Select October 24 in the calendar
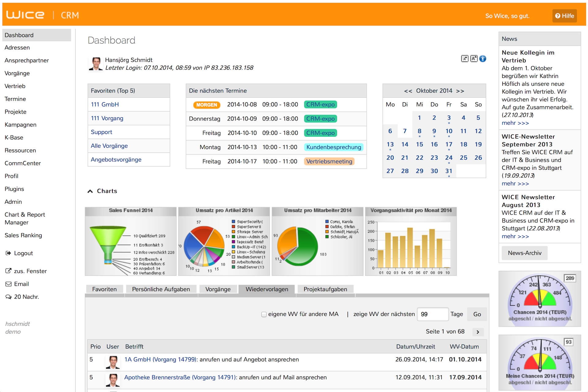The width and height of the screenshot is (588, 392). pos(449,158)
